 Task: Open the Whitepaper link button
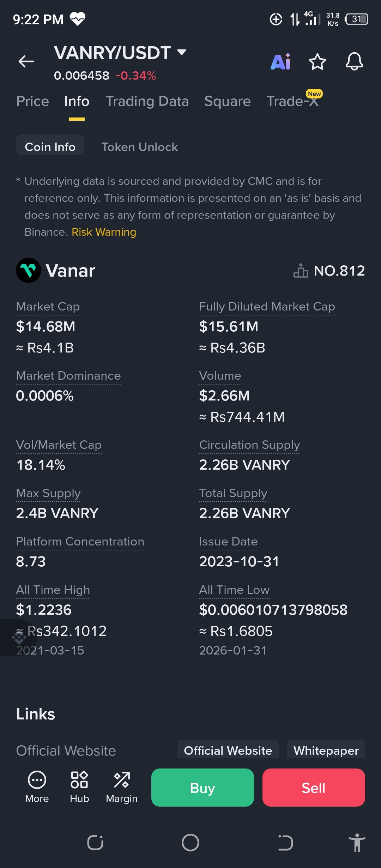[326, 750]
